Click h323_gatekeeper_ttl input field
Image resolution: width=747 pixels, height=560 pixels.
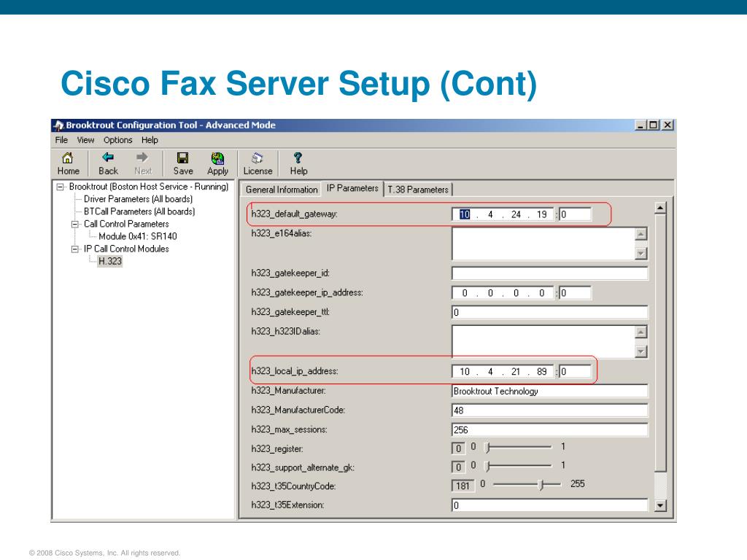coord(550,312)
